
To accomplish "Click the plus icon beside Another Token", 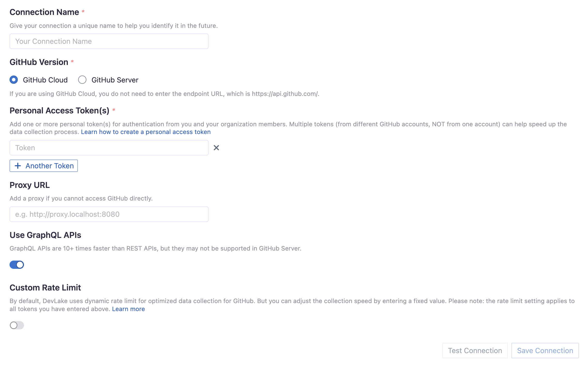I will coord(18,166).
